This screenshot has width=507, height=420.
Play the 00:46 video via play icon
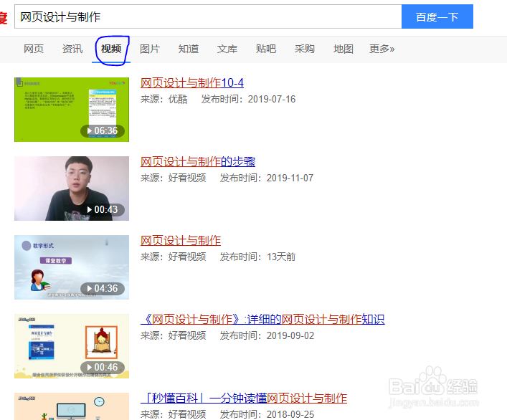pos(90,368)
